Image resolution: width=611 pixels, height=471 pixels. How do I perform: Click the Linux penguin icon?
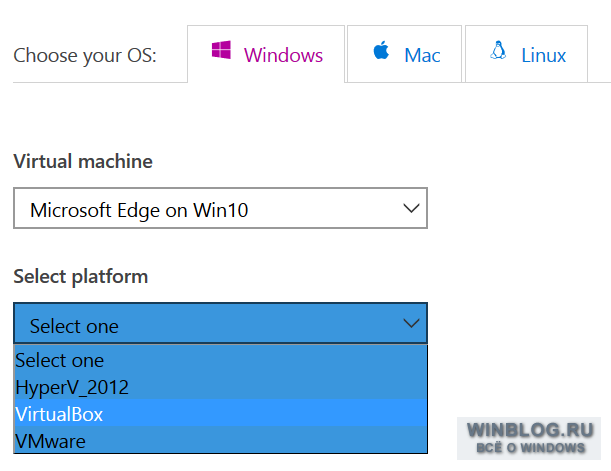[x=498, y=50]
